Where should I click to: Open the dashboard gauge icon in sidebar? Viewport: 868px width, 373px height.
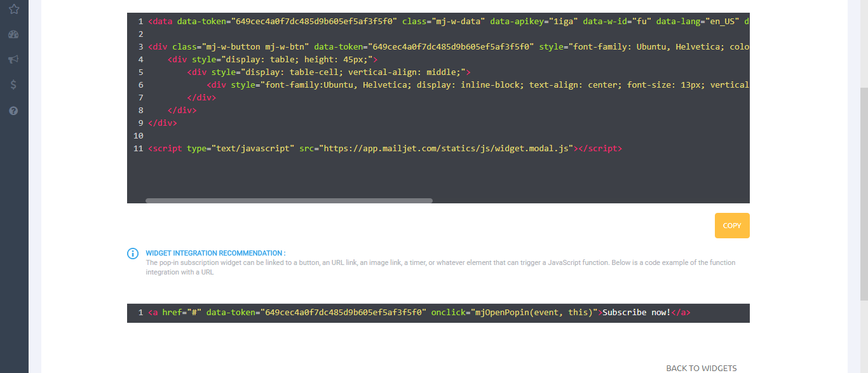pos(13,34)
